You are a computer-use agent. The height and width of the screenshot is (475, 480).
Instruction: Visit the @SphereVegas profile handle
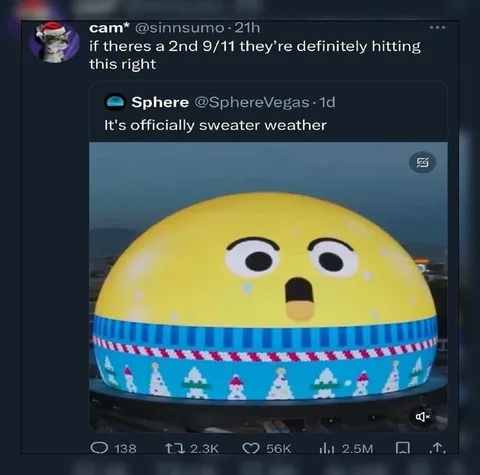252,102
